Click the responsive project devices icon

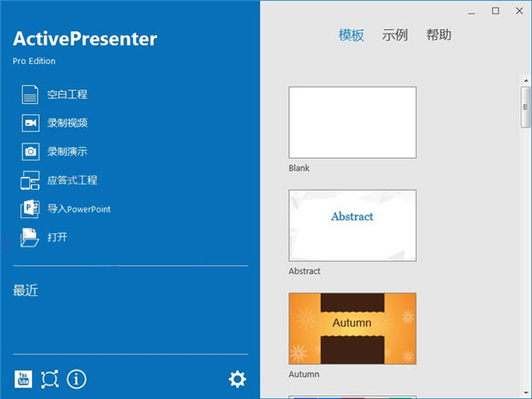point(30,180)
